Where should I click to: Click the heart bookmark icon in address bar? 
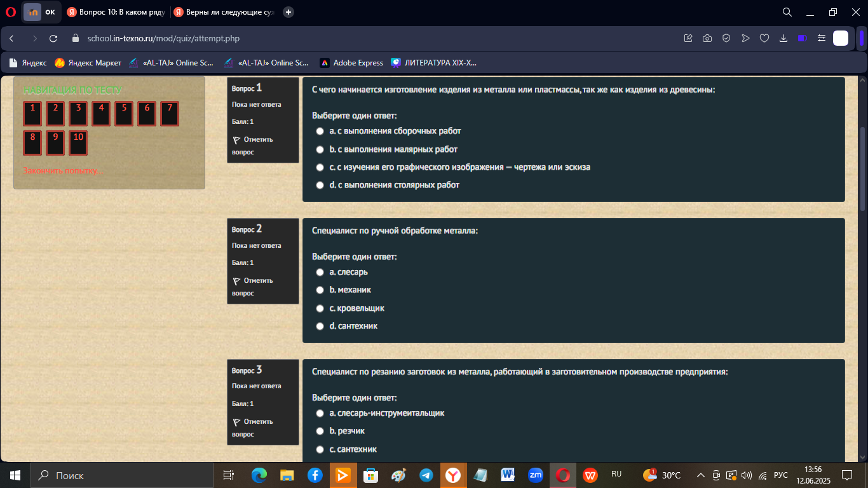pos(764,38)
